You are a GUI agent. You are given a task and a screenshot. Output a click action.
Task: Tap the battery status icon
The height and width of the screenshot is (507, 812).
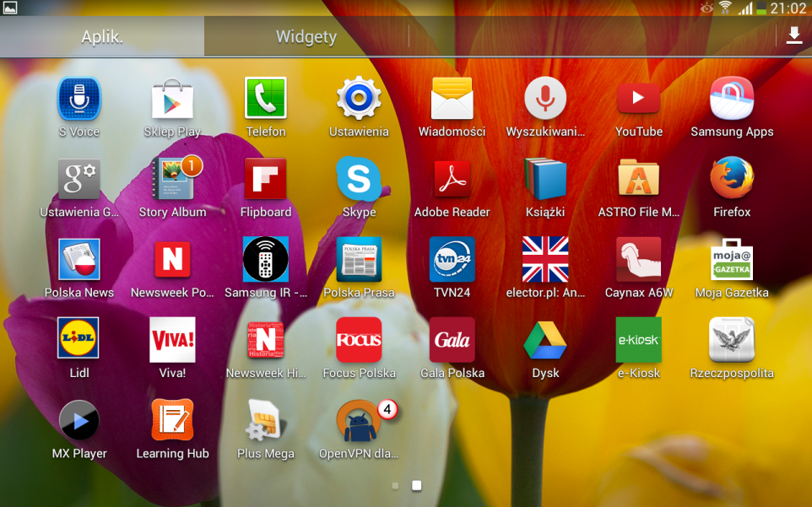tap(761, 8)
